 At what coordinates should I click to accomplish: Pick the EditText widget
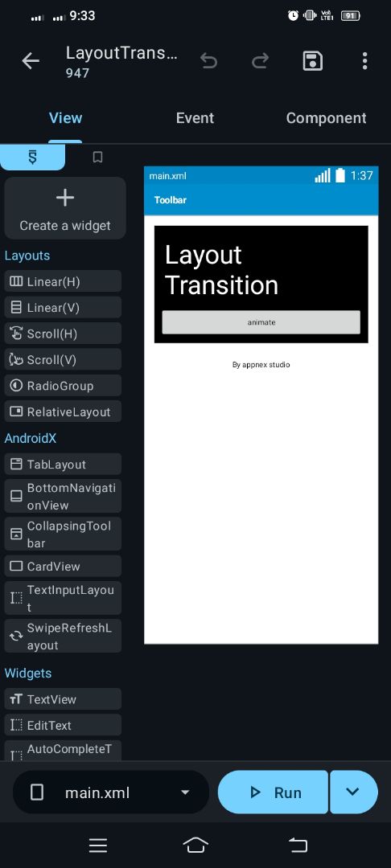click(63, 725)
